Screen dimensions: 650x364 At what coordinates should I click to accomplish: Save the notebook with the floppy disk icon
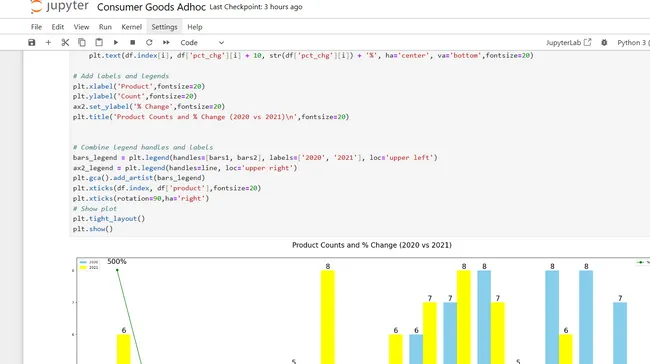coord(32,42)
